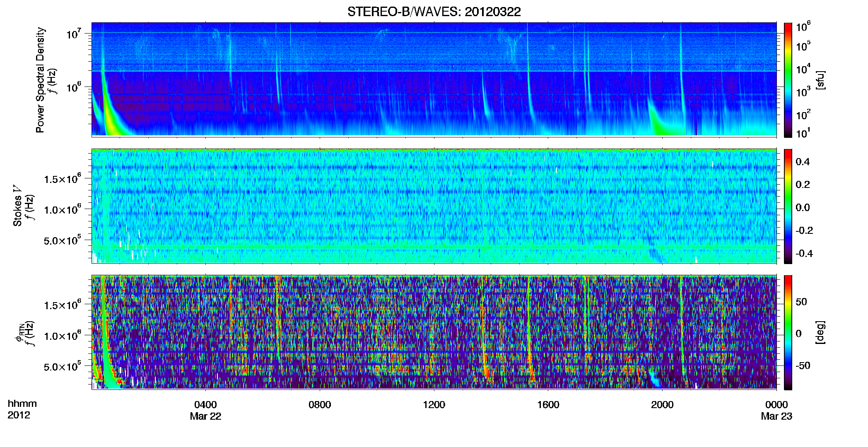The height and width of the screenshot is (447, 868).
Task: Click the bottom phi RTN spectrogram panel
Action: point(434,332)
